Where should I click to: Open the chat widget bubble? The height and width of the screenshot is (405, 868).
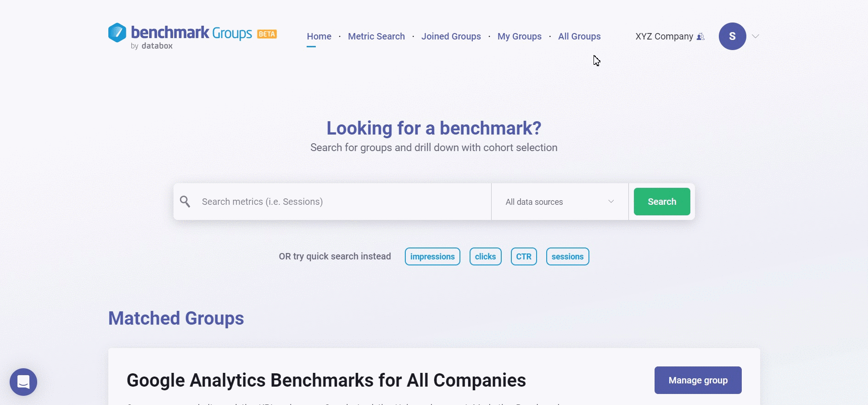pos(23,382)
